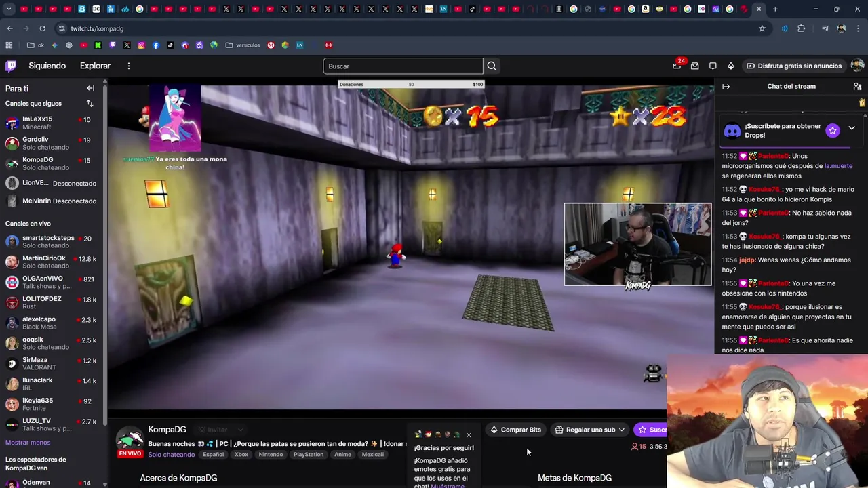Sort followed channels with arrows icon

tap(90, 103)
